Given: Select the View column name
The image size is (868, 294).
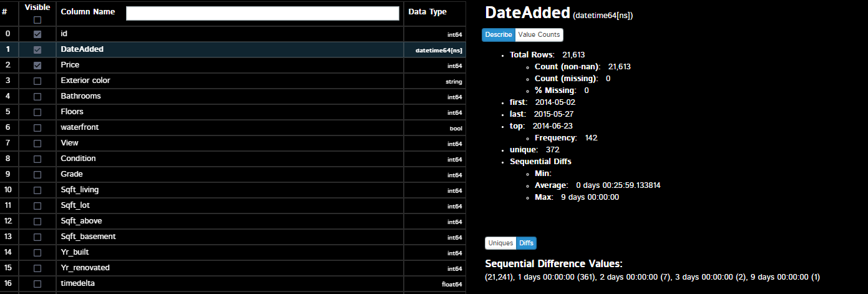Looking at the screenshot, I should (x=69, y=143).
